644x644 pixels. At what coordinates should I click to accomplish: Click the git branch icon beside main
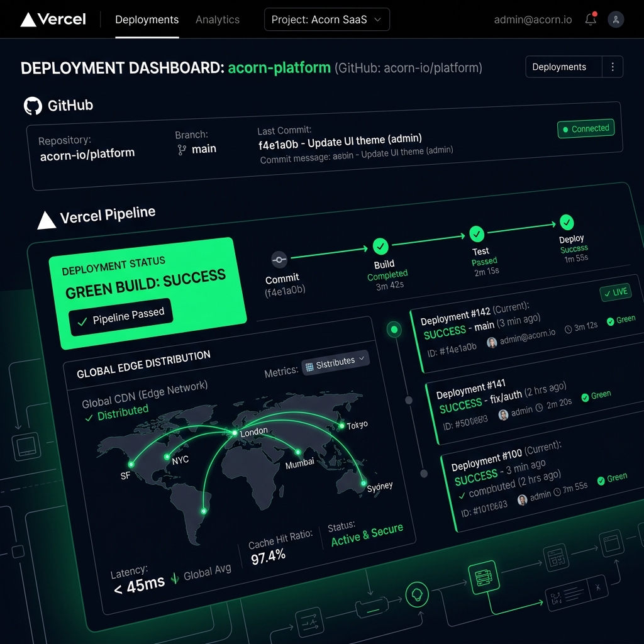(182, 150)
